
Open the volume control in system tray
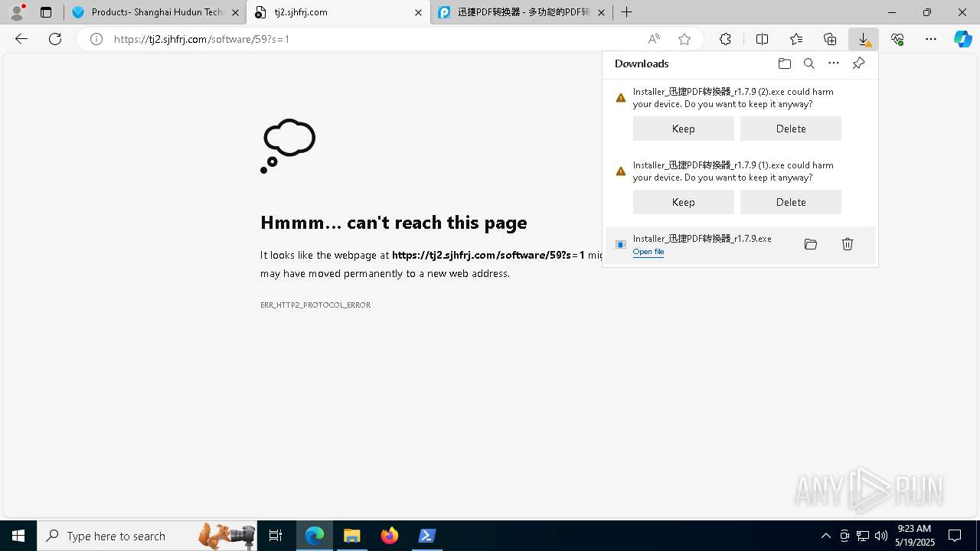881,536
